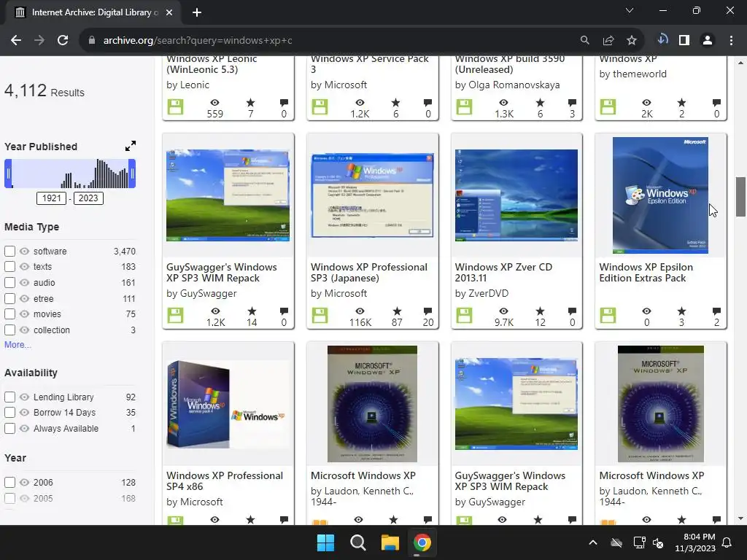Viewport: 747px width, 560px height.
Task: Click reviews bubble on Windows XP Professional SP3 (Japanese)
Action: pos(427,311)
